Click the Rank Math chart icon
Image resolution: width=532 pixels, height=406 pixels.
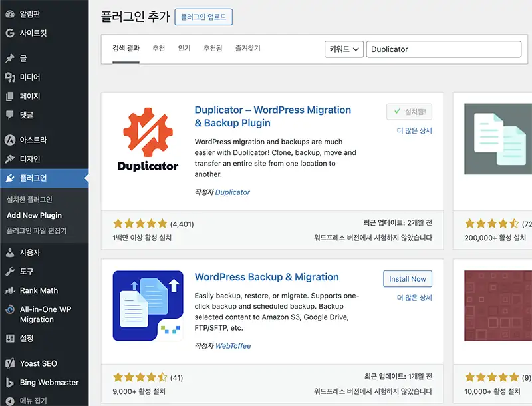tap(10, 290)
